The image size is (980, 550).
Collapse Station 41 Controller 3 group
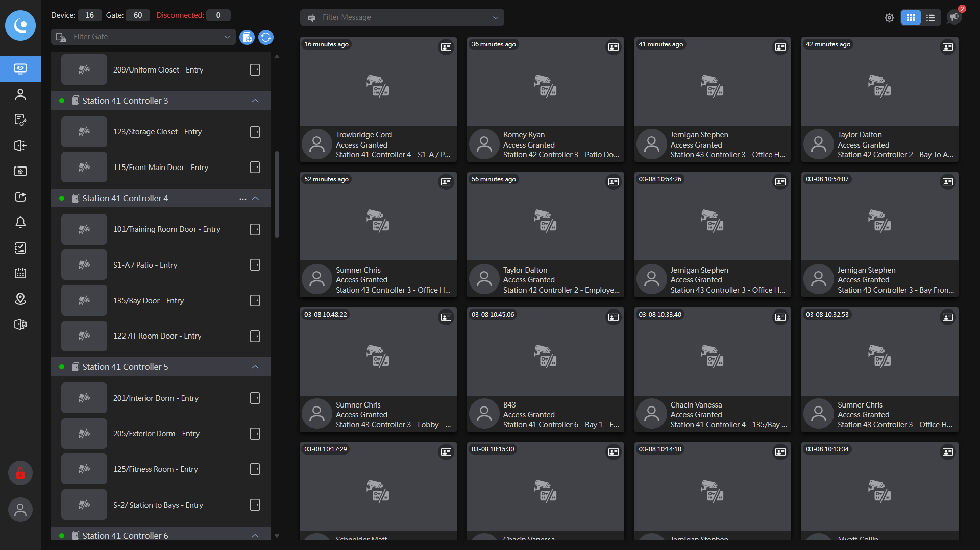coord(255,101)
